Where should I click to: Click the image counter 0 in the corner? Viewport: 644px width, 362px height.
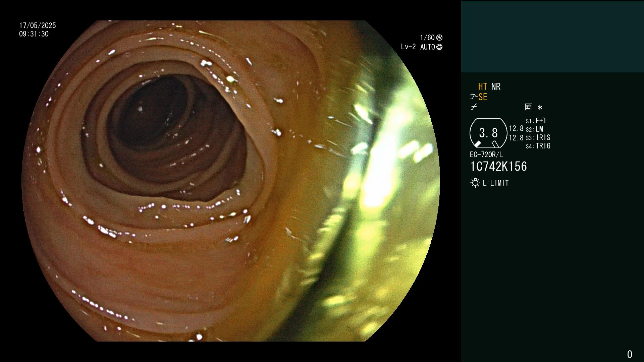(630, 354)
